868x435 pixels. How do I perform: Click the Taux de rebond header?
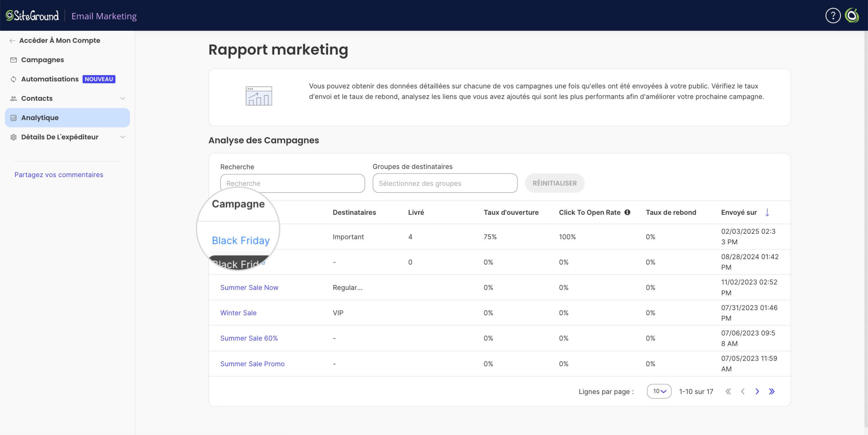671,212
